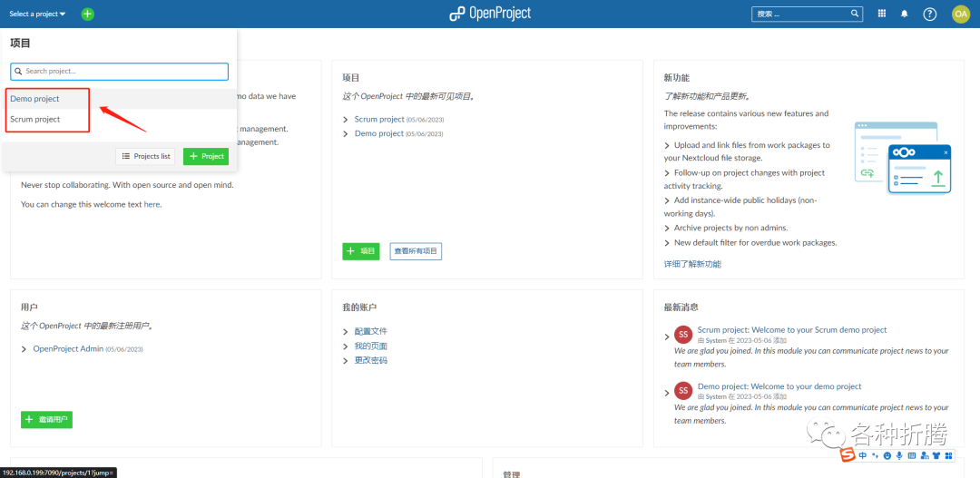Screen dimensions: 980x478
Task: Open the notifications bell
Action: 905,14
